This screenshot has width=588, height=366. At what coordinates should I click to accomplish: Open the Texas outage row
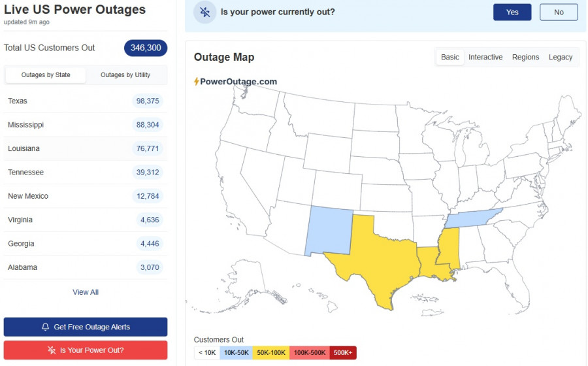(85, 101)
